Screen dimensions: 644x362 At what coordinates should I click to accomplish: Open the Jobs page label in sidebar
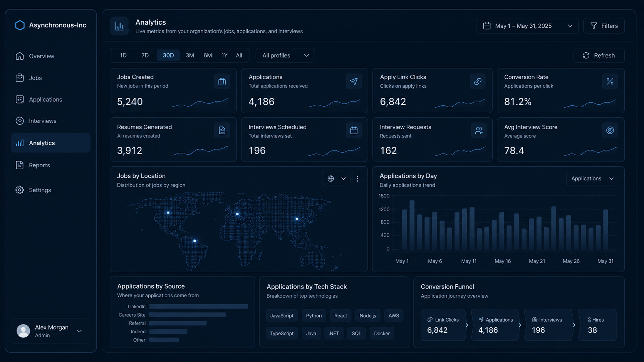tap(35, 78)
